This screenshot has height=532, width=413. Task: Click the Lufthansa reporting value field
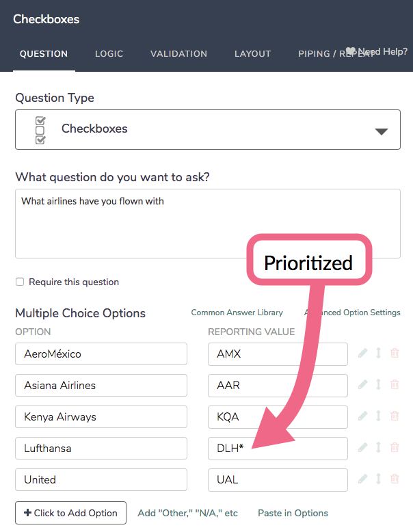click(278, 449)
